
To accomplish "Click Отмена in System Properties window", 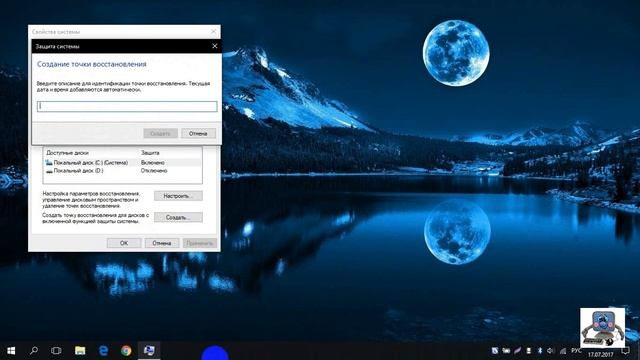I will point(162,243).
